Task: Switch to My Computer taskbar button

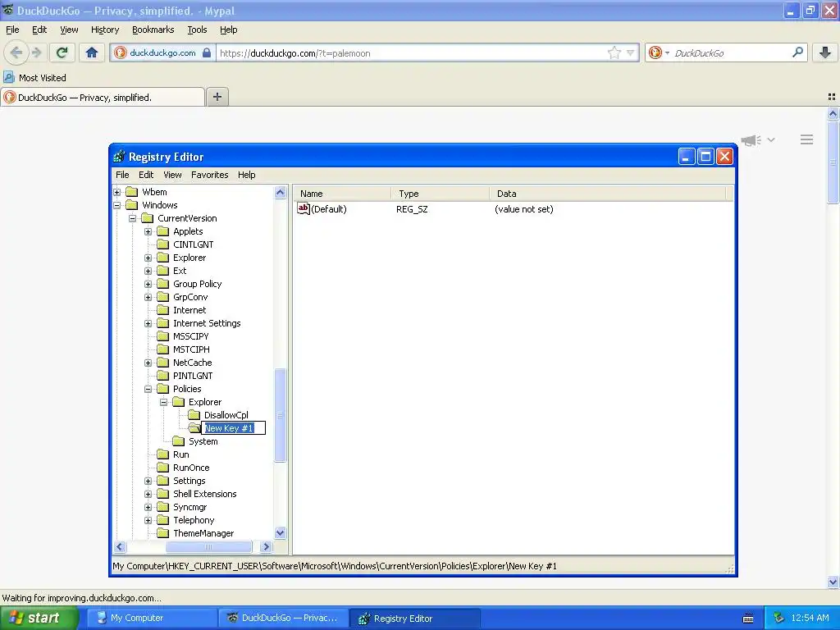Action: click(x=151, y=618)
